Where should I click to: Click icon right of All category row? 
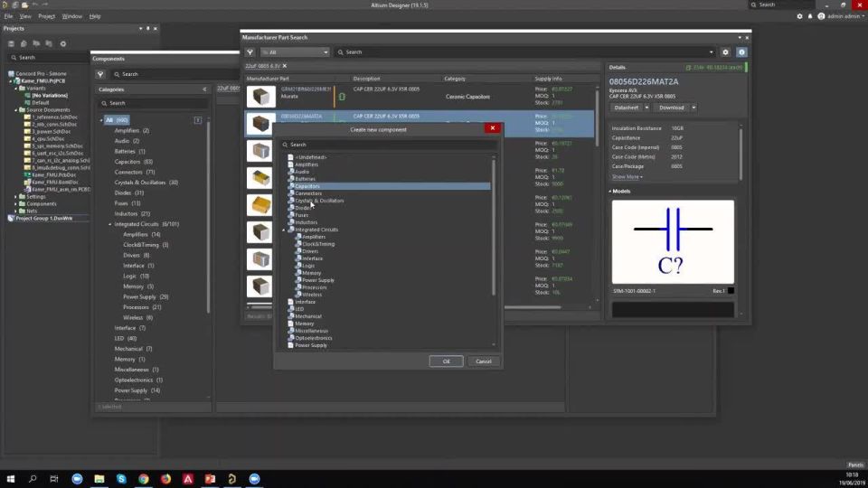click(x=198, y=120)
